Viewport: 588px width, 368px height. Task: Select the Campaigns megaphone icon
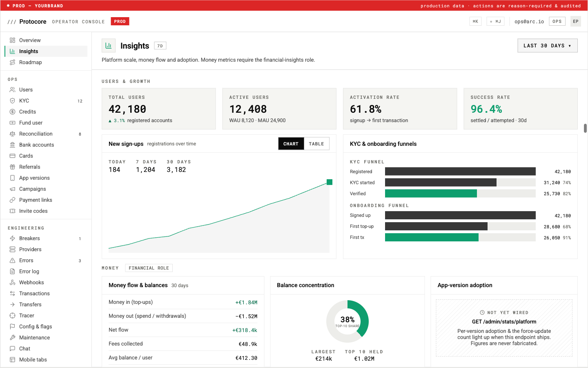click(12, 189)
